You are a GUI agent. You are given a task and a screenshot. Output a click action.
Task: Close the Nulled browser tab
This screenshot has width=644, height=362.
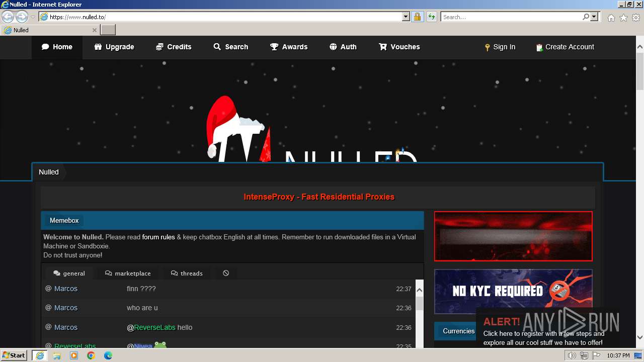click(94, 30)
